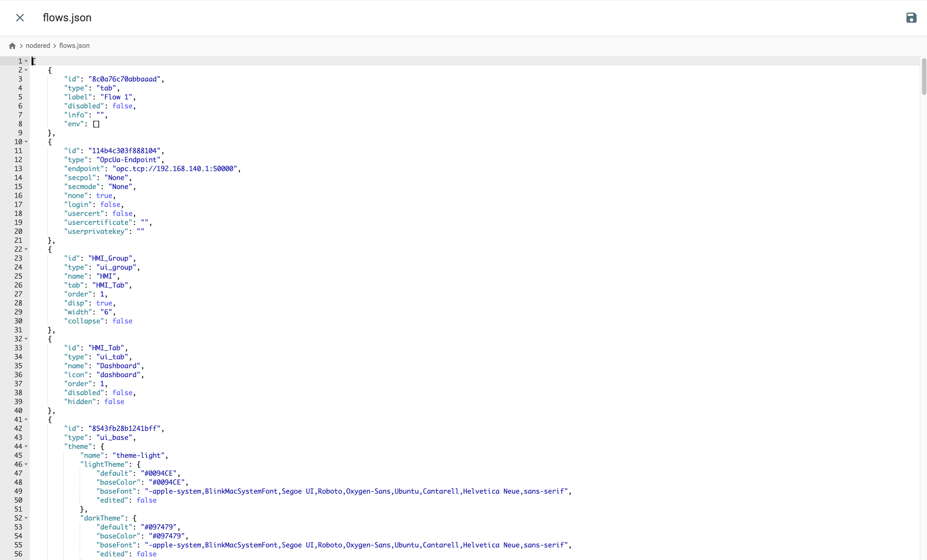Collapse the first tab object at line 2
Image resolution: width=927 pixels, height=560 pixels.
(x=25, y=70)
